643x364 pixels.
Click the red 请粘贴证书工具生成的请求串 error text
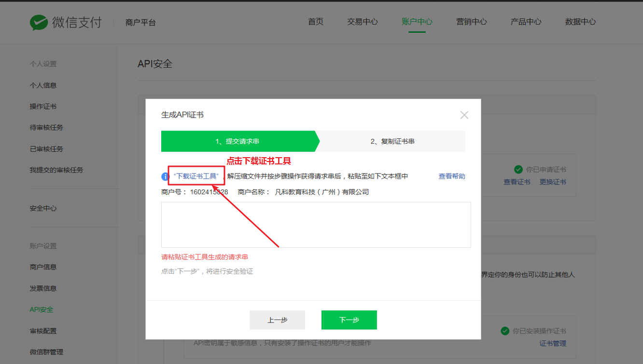tap(205, 257)
